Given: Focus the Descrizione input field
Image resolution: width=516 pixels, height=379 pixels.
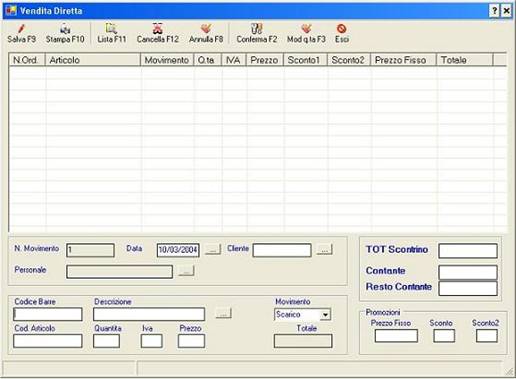Looking at the screenshot, I should click(149, 314).
